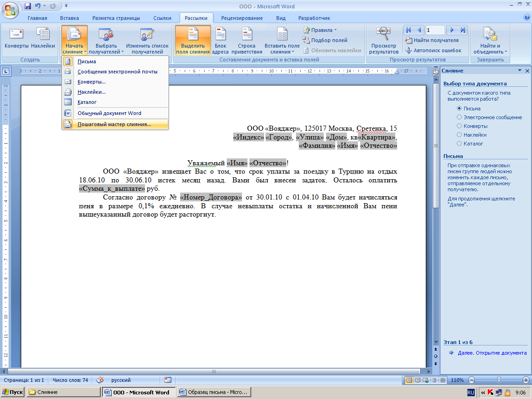Insert Блок адреса
This screenshot has width=532, height=399.
[220, 40]
